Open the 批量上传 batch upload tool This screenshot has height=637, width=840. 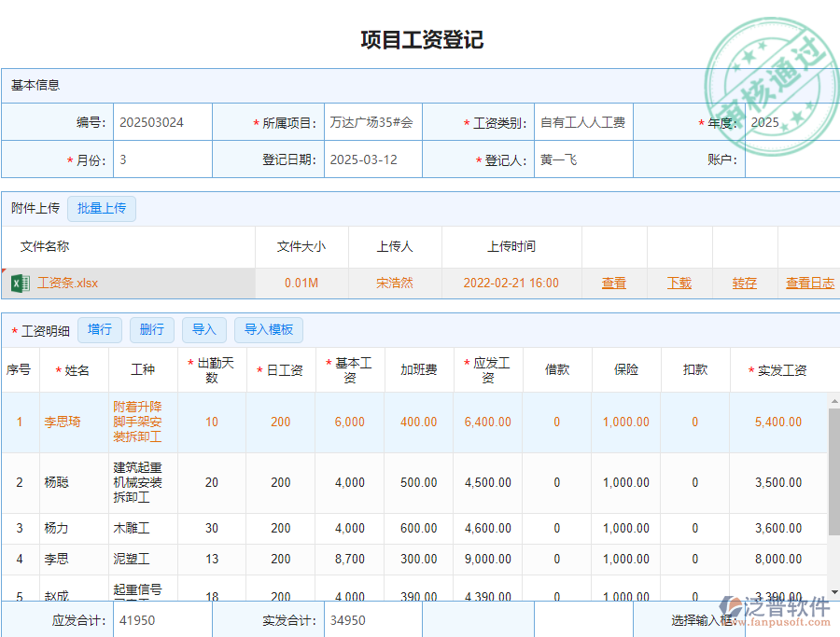[x=103, y=209]
